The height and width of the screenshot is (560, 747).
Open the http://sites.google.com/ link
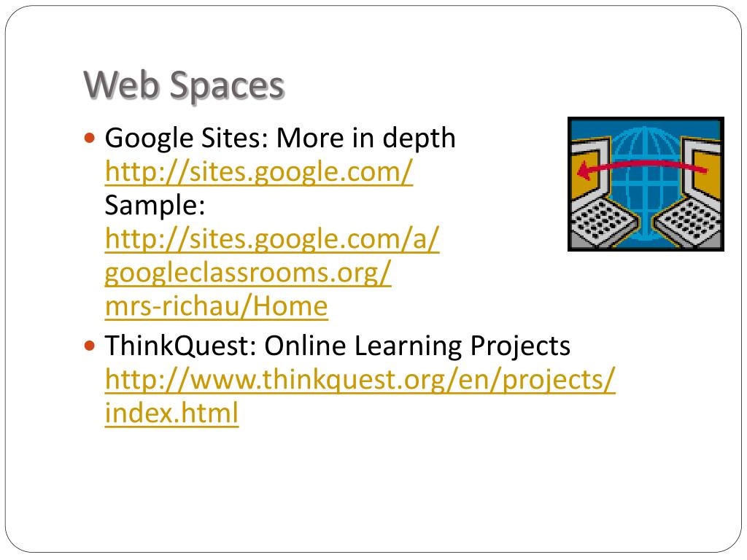click(x=259, y=172)
